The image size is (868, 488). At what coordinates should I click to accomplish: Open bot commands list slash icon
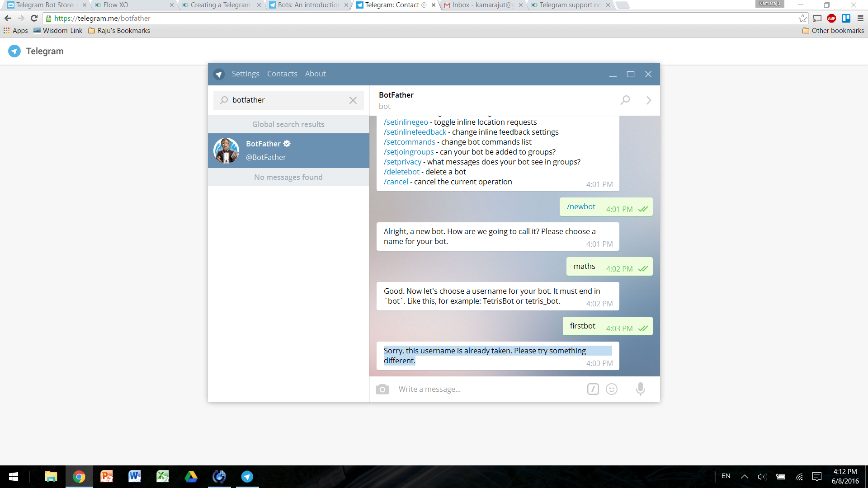(x=593, y=389)
